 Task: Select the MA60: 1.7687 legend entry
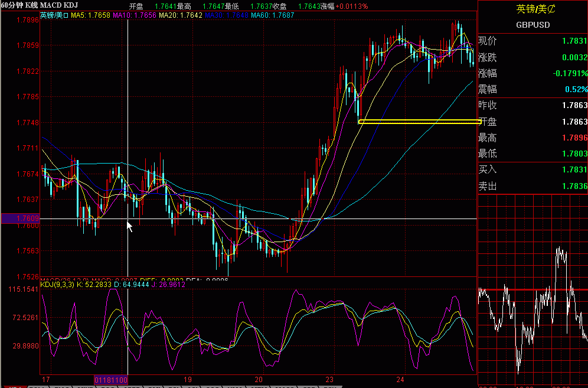tap(273, 15)
